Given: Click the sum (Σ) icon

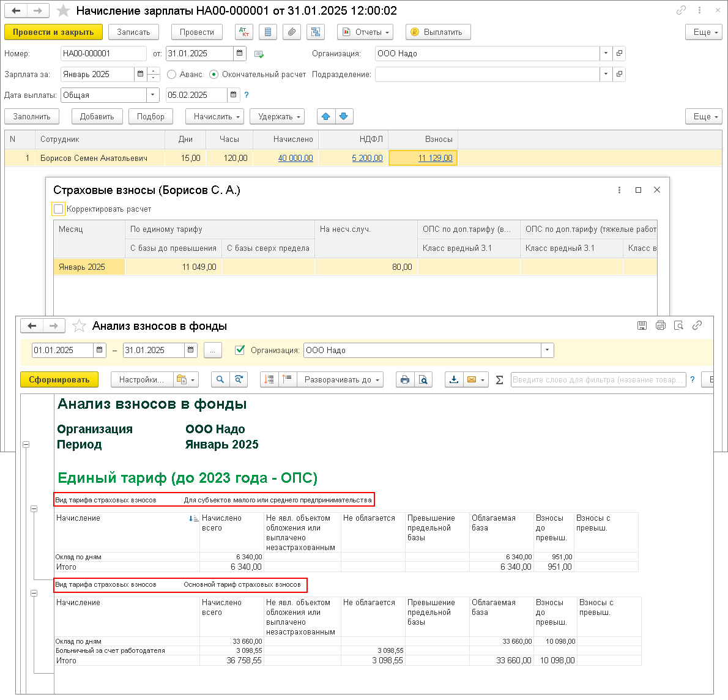Looking at the screenshot, I should tap(499, 380).
